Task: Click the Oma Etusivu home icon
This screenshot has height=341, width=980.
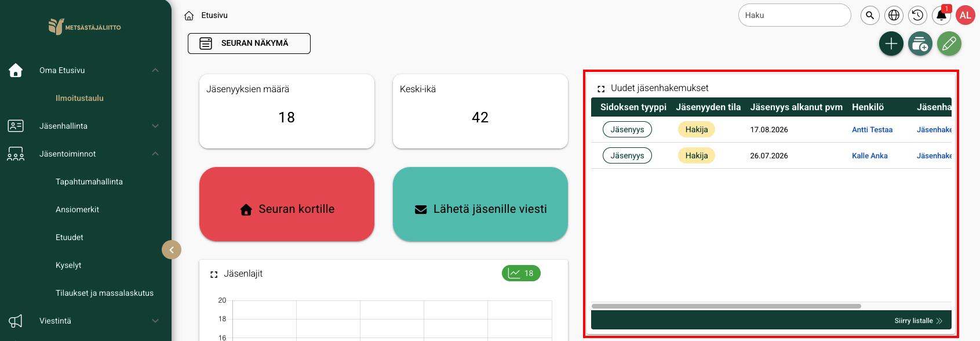Action: 16,70
